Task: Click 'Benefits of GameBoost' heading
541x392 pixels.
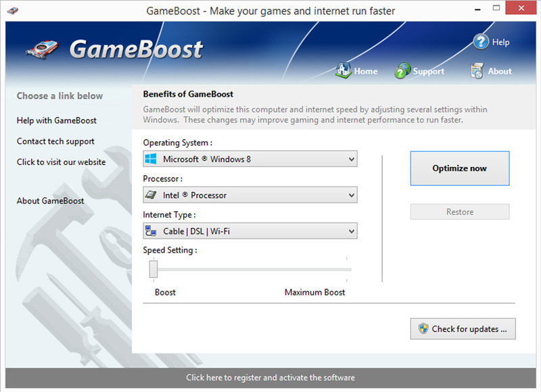Action: pyautogui.click(x=188, y=94)
